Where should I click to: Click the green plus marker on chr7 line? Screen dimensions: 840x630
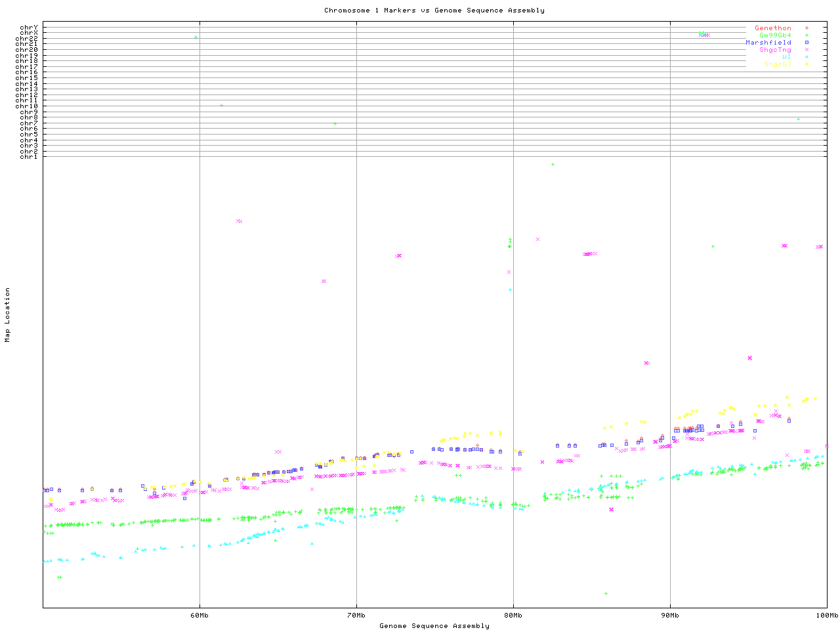[x=335, y=123]
